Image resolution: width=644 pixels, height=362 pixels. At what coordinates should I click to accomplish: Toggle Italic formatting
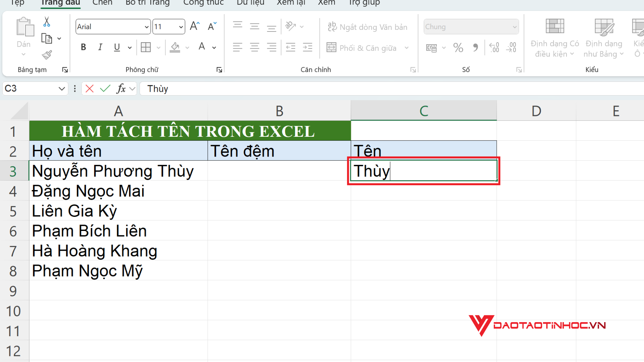pos(100,47)
